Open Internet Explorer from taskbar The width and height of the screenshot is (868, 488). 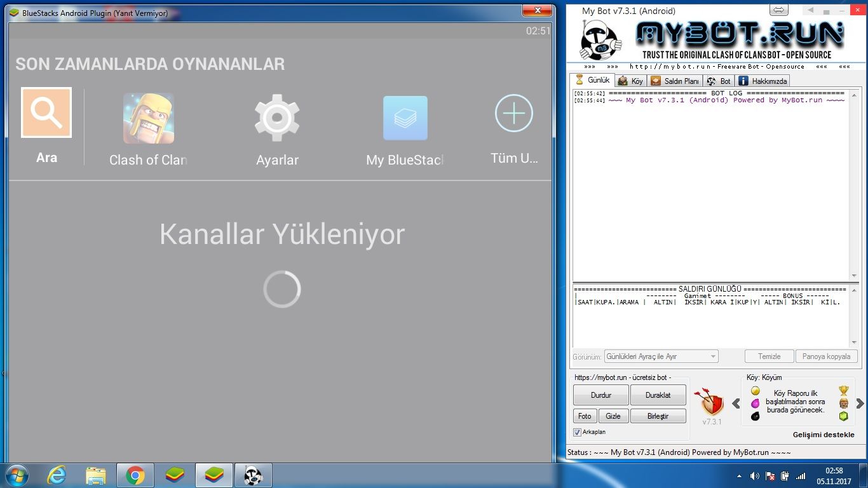57,475
